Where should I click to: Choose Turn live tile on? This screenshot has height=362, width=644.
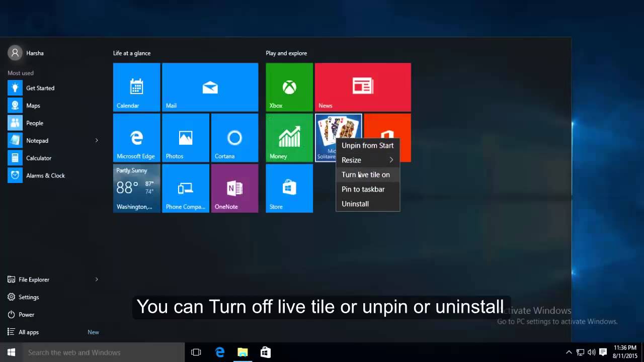368,174
